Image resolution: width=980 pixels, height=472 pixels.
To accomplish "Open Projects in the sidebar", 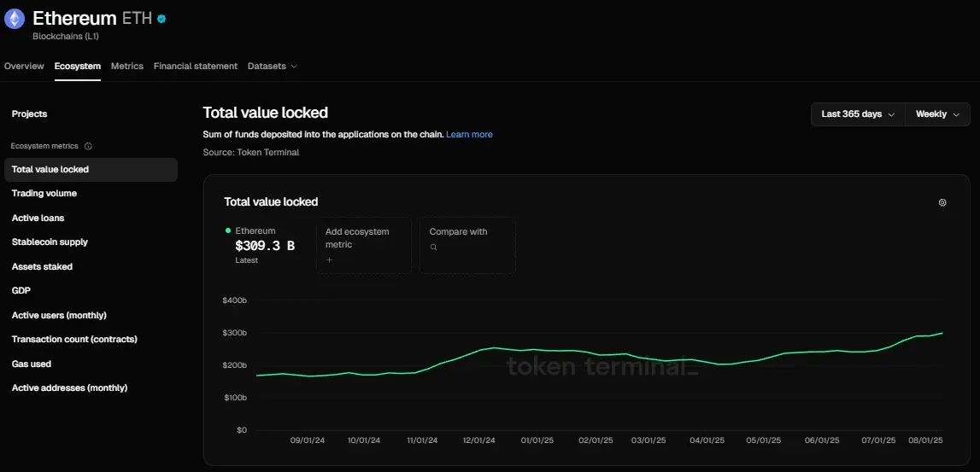I will pos(29,114).
